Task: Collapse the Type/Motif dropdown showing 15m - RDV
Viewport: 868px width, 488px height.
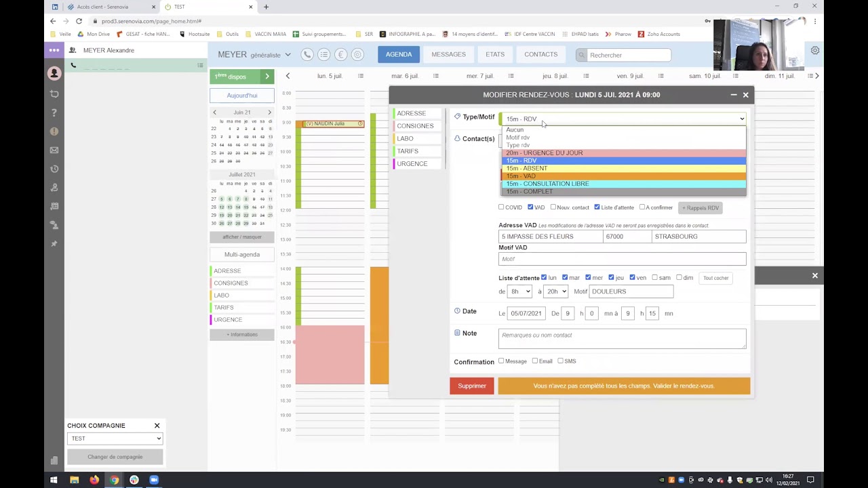Action: pos(623,119)
